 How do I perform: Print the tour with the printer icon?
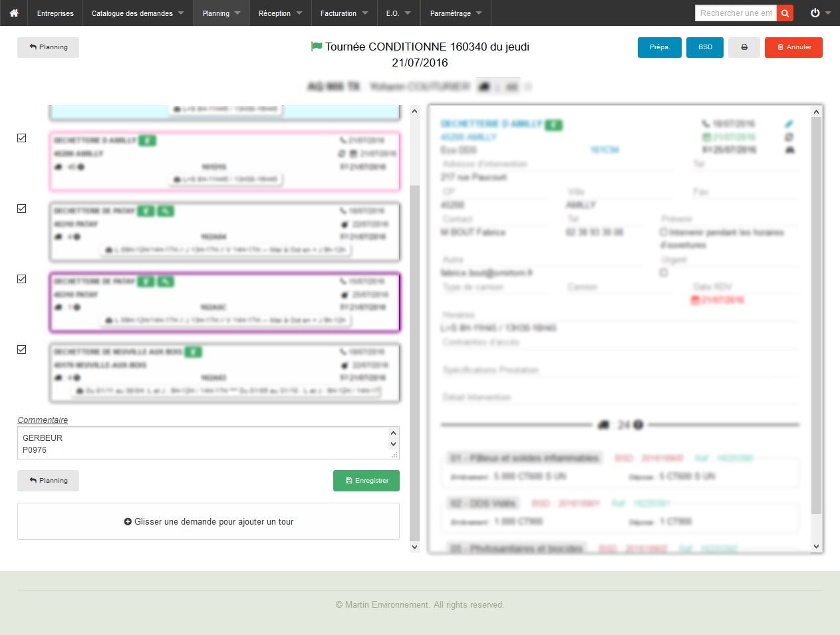(744, 47)
